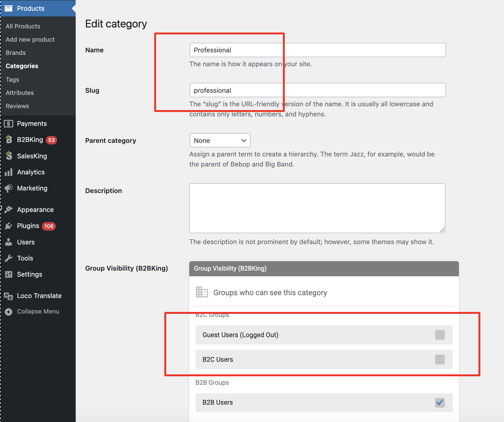504x422 pixels.
Task: Click the Payments dollar icon
Action: [9, 124]
